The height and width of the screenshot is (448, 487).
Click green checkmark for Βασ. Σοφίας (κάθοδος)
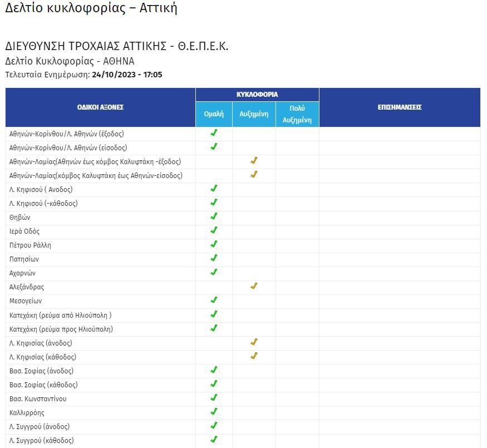[x=214, y=384]
